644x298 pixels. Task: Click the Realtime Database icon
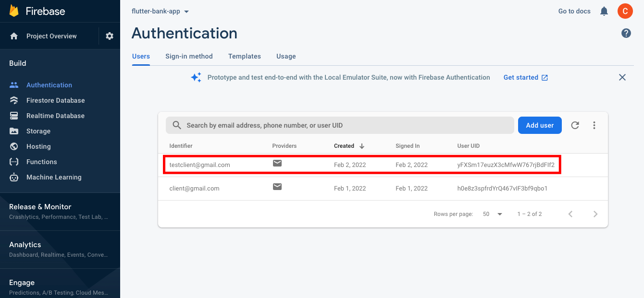[14, 116]
